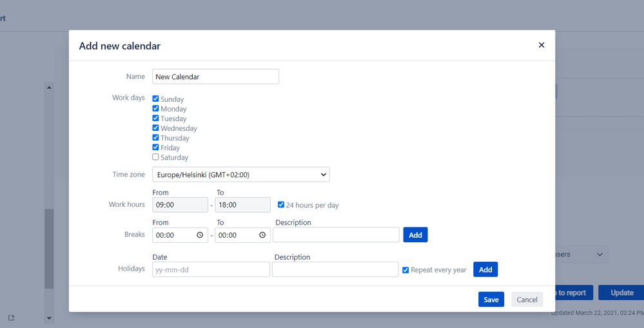Uncheck the Monday work day checkbox
The width and height of the screenshot is (644, 328).
(155, 108)
